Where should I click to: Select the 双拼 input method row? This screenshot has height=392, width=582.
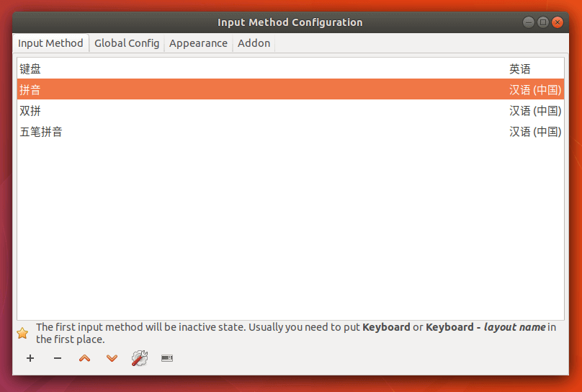[x=31, y=111]
